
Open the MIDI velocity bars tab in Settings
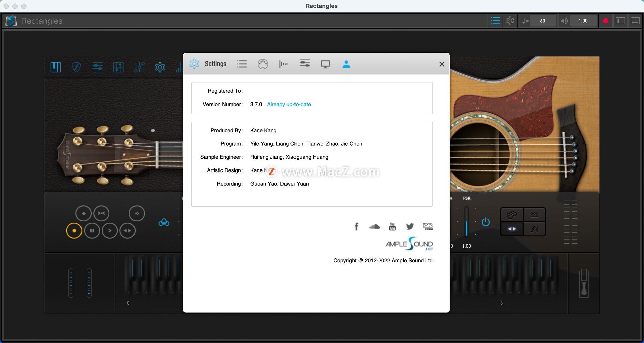(283, 64)
